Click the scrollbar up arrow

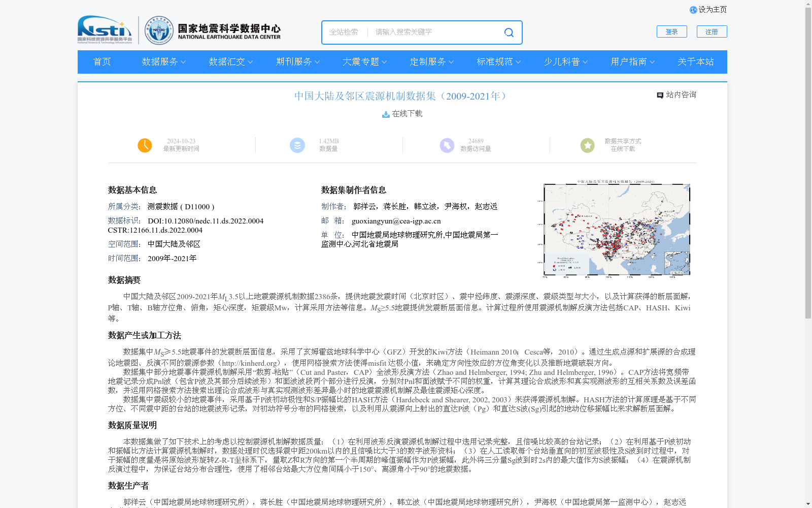808,4
